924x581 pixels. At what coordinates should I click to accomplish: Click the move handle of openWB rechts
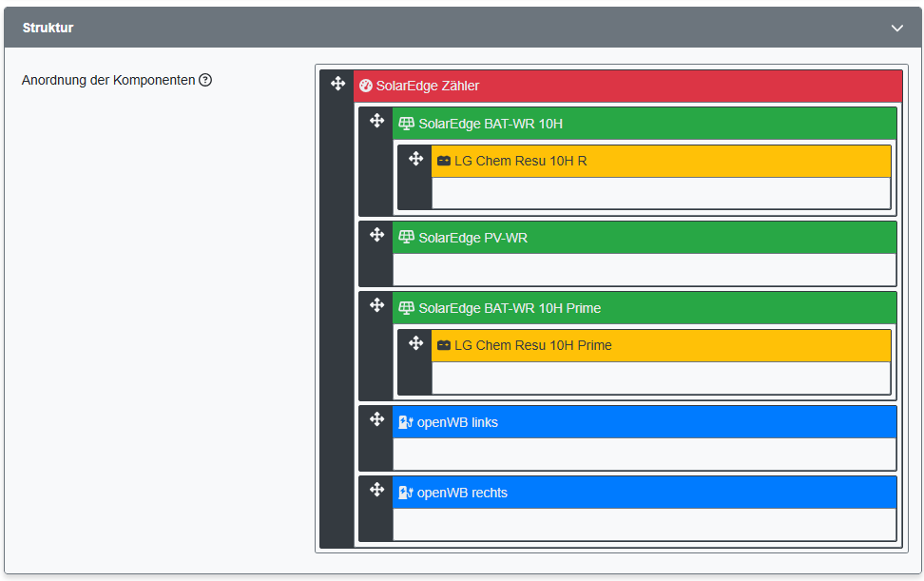point(377,490)
